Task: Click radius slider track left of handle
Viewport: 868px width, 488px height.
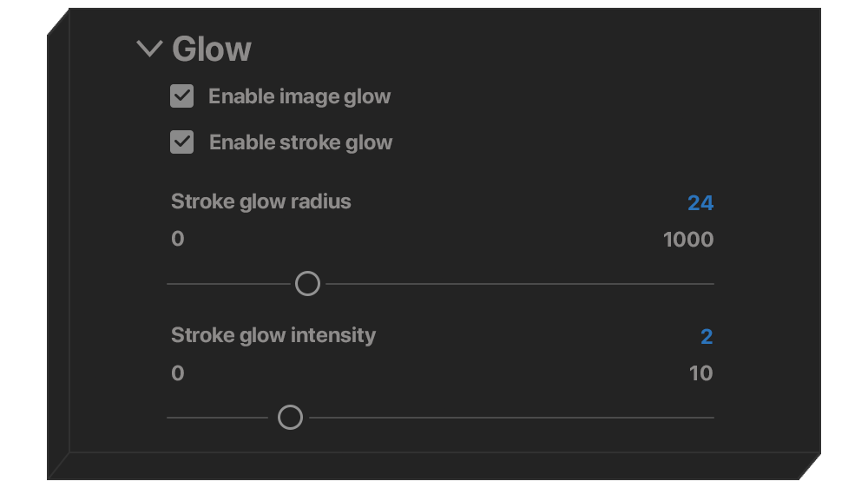Action: (x=230, y=284)
